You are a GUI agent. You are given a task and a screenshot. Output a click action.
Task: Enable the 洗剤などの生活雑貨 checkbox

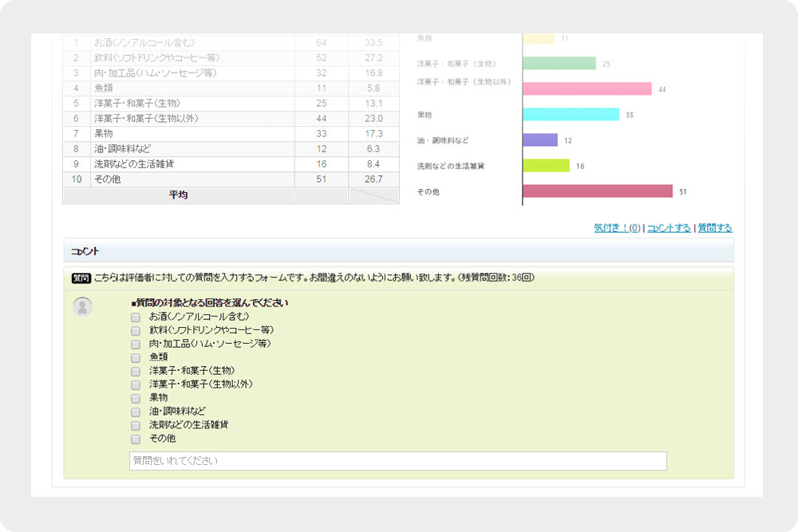136,425
